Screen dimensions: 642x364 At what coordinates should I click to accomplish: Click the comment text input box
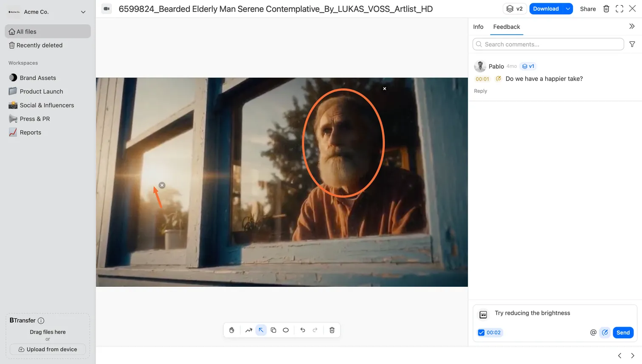point(563,313)
